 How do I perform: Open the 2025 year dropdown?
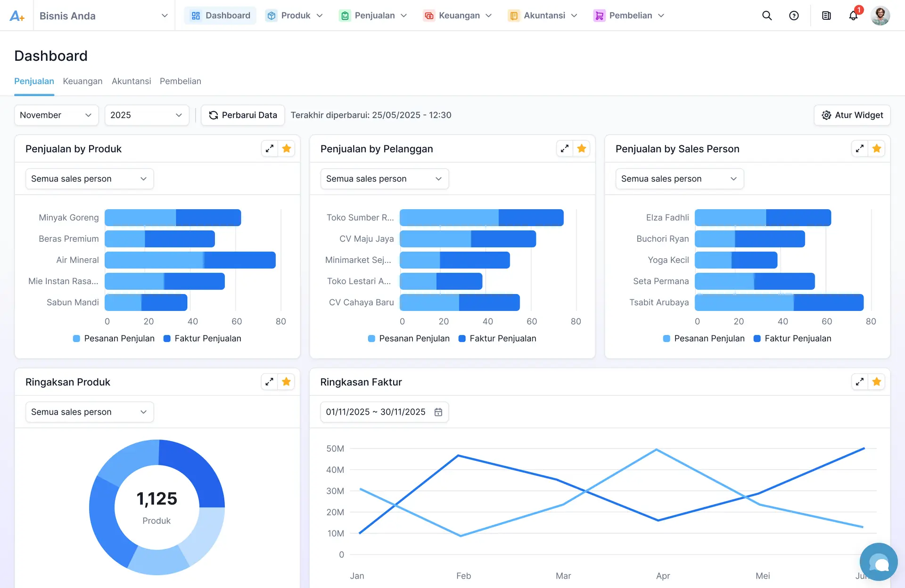click(x=147, y=115)
